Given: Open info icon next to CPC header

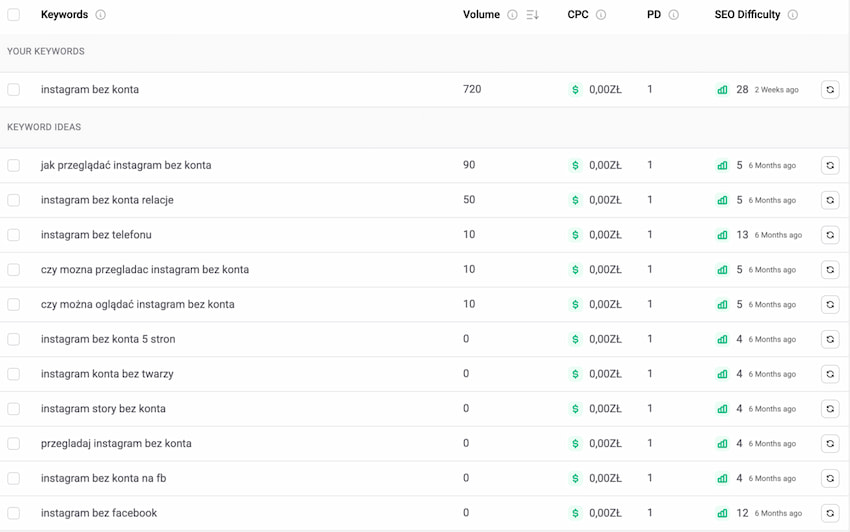Looking at the screenshot, I should tap(601, 15).
